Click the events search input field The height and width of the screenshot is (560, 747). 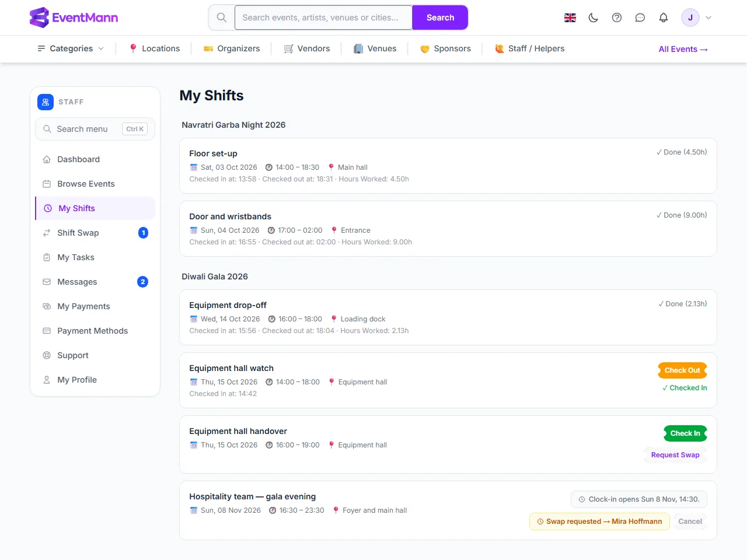click(x=323, y=17)
